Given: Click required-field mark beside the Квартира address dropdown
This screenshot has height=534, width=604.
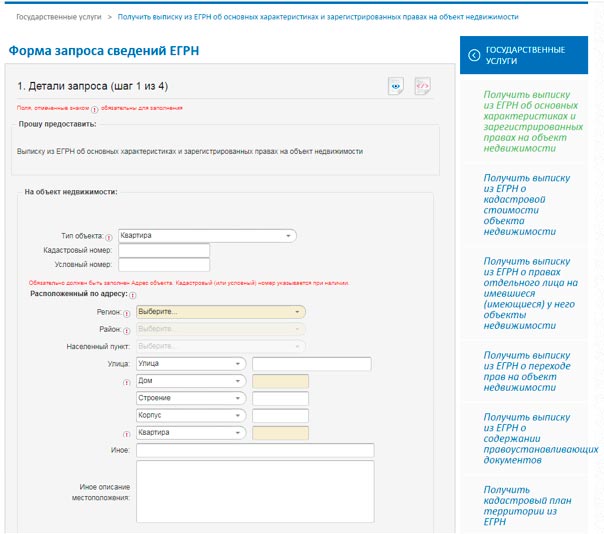Looking at the screenshot, I should (x=126, y=434).
